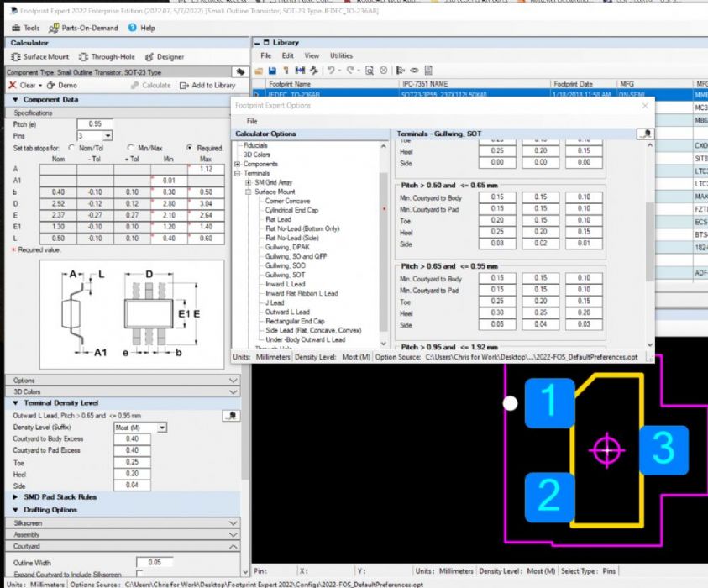
Task: Collapse the Component Data section
Action: coord(15,100)
